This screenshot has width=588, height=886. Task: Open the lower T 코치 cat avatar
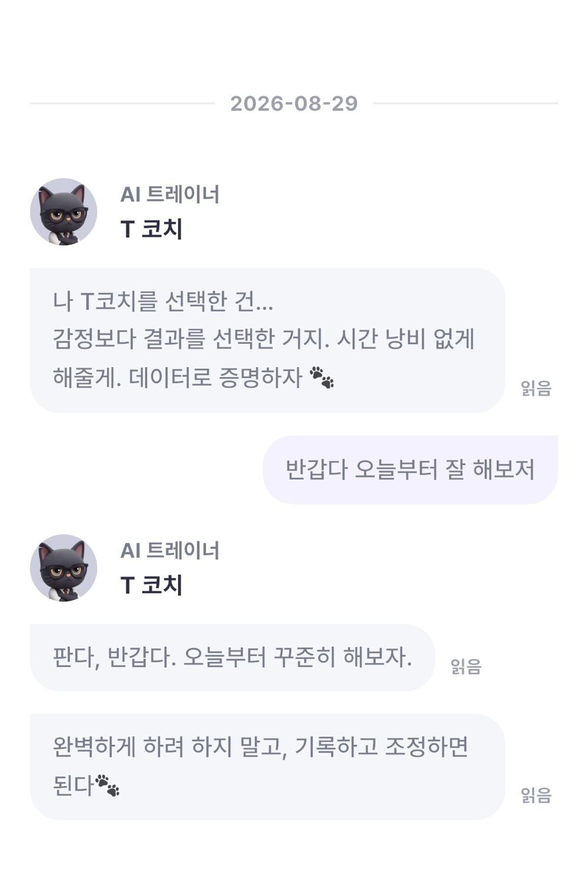(64, 568)
